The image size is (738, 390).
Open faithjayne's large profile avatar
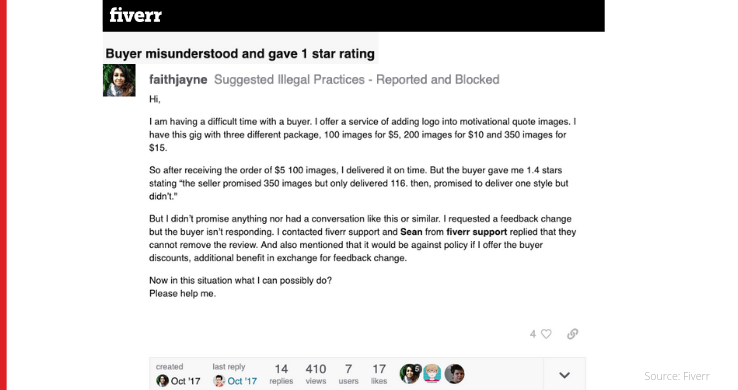tap(119, 80)
